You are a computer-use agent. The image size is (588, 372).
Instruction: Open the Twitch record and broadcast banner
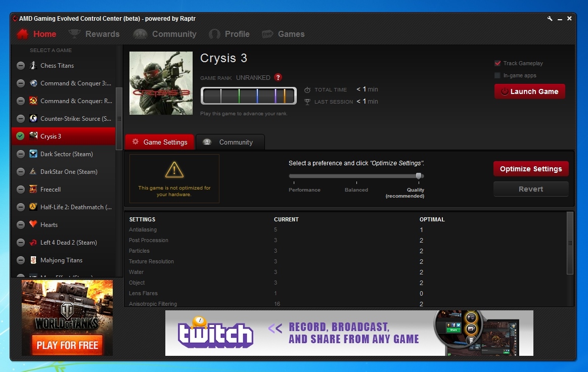click(349, 333)
